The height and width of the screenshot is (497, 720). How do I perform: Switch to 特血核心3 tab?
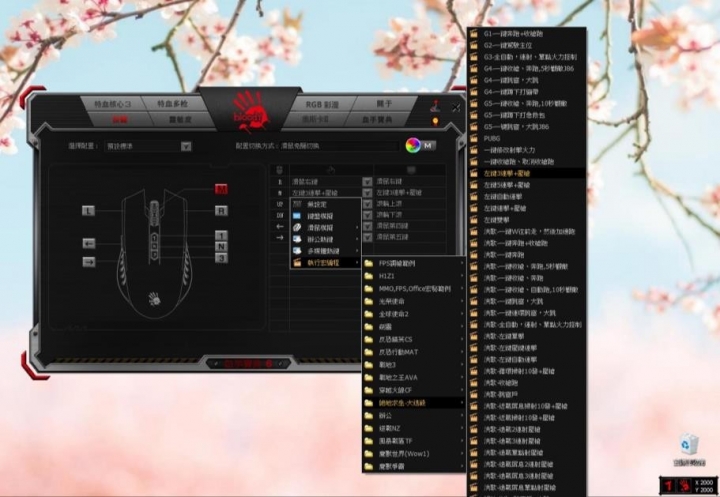coord(112,104)
